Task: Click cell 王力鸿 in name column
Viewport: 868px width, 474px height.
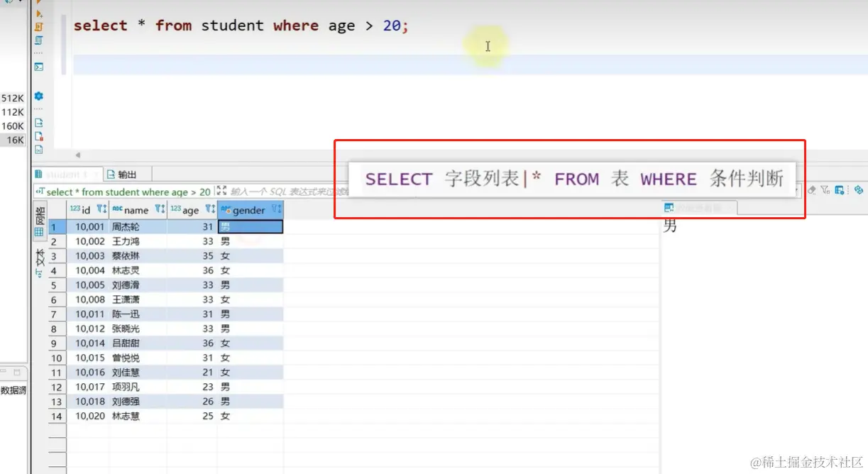Action: [x=138, y=241]
